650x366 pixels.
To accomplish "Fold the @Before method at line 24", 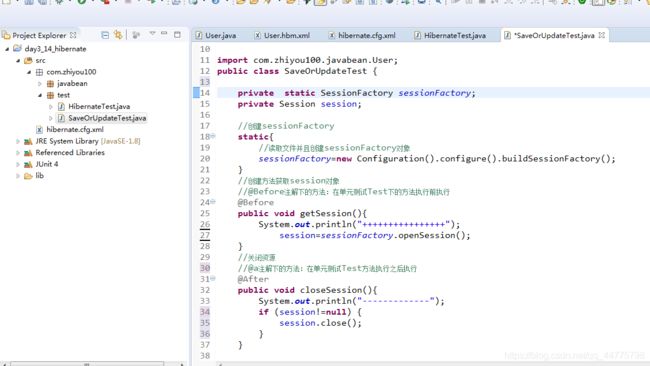I will tap(213, 201).
